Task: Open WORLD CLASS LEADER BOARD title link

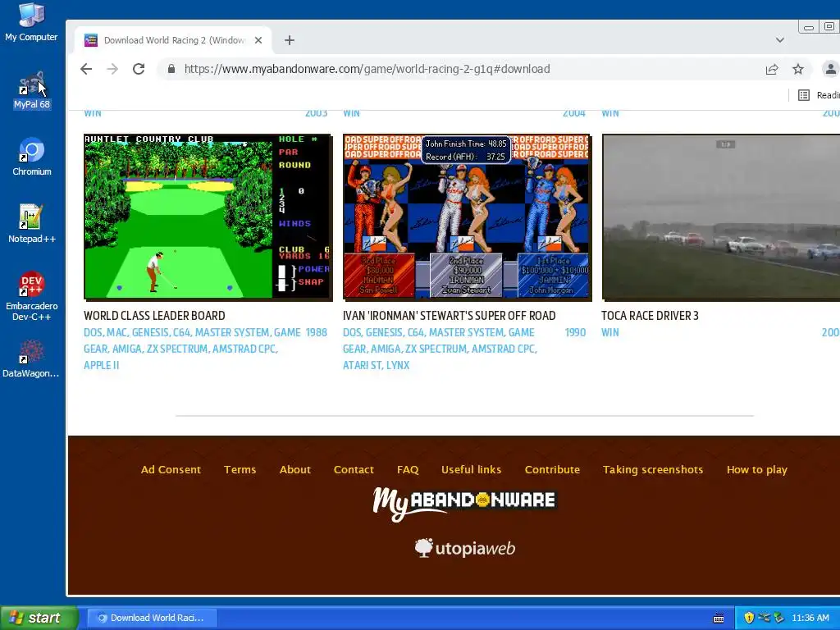Action: (x=154, y=316)
